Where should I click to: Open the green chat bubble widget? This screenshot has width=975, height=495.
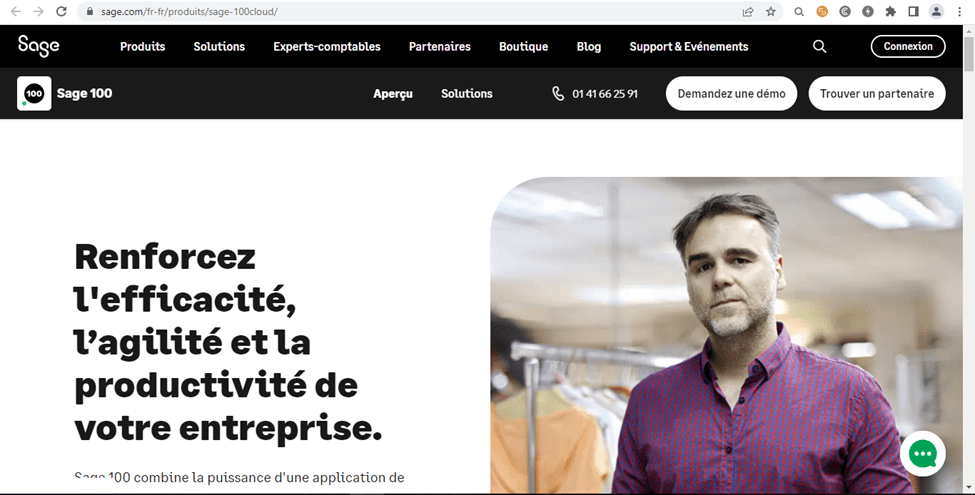(x=923, y=454)
